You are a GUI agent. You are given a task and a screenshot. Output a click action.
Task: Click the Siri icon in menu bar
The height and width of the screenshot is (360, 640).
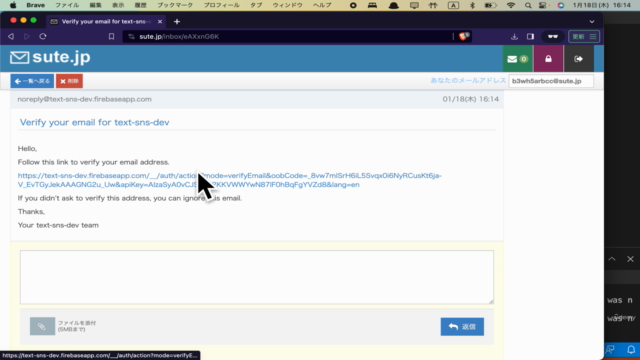pyautogui.click(x=561, y=5)
